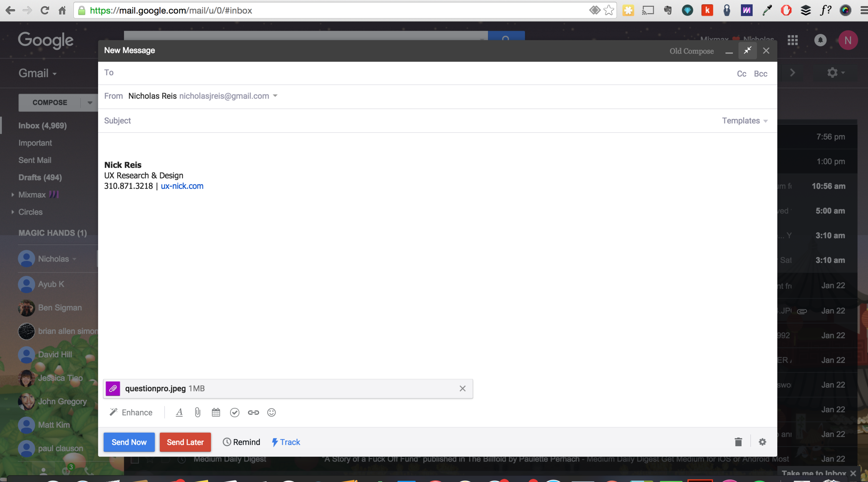Click questionpro.jpeg purple attachment icon
The width and height of the screenshot is (868, 482).
point(113,388)
